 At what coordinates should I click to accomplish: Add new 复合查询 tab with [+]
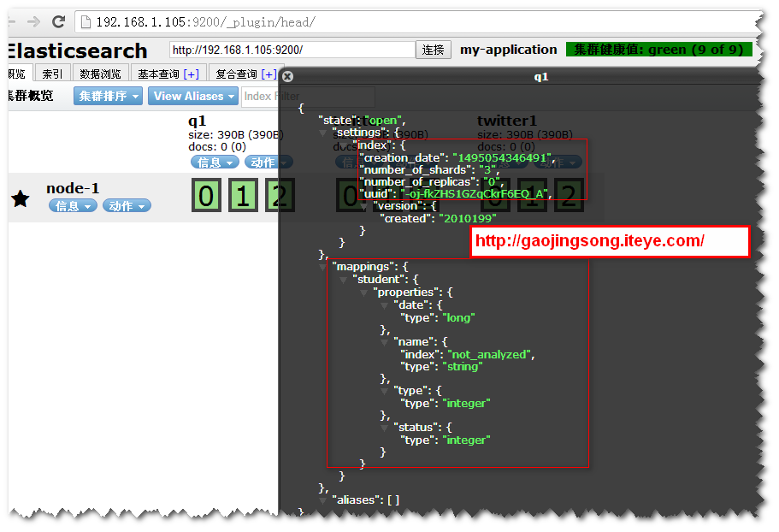[269, 74]
